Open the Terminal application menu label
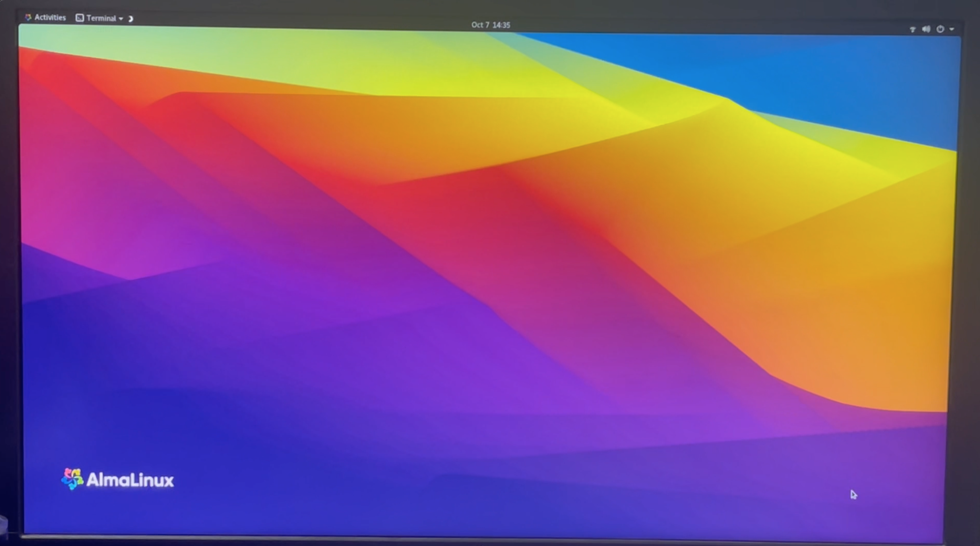 pyautogui.click(x=101, y=18)
